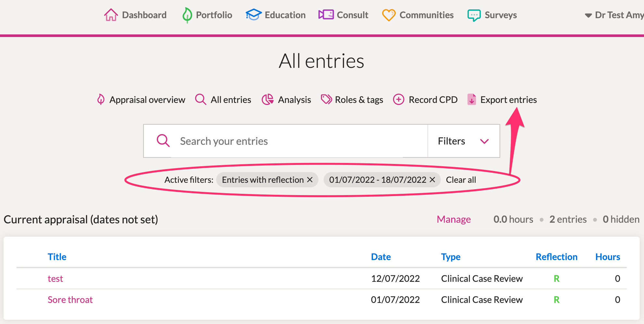Click the green R in Sore throat row
Viewport: 644px width, 324px height.
[x=556, y=300]
